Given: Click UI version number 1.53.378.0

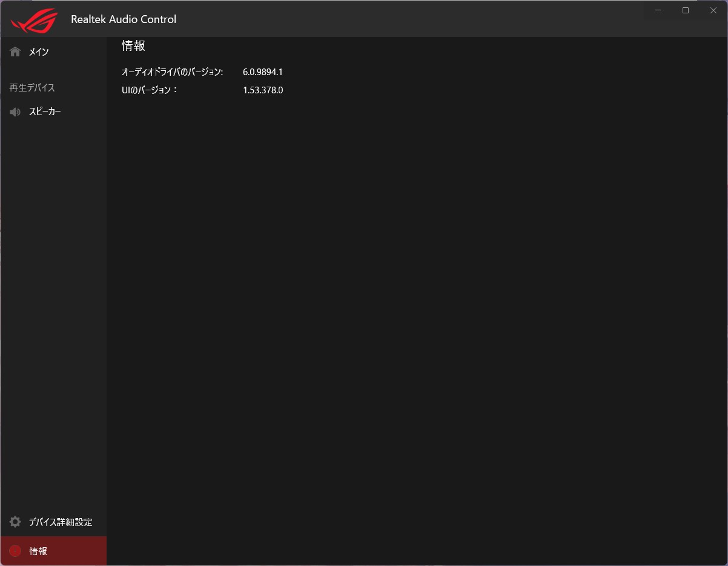Looking at the screenshot, I should tap(263, 90).
